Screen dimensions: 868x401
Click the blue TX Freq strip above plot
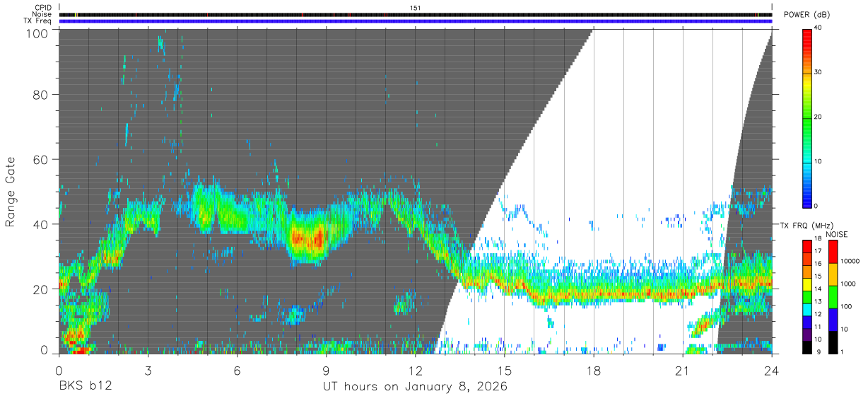click(416, 21)
